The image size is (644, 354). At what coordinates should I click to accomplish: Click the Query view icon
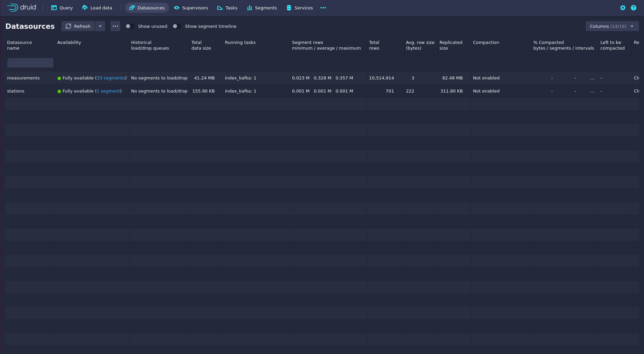coord(54,8)
